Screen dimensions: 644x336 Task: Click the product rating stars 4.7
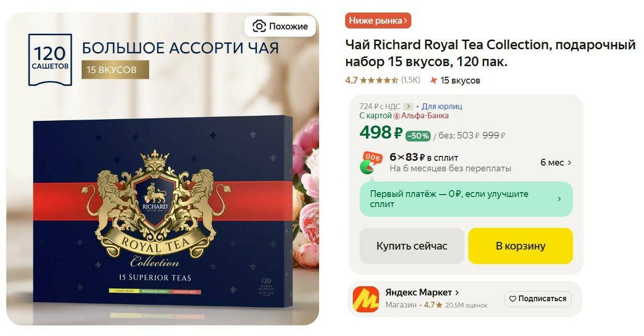(379, 80)
